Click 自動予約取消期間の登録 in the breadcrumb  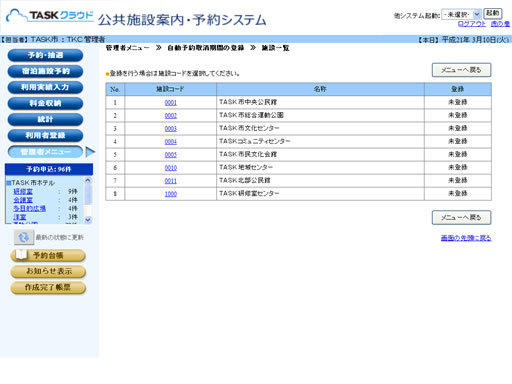click(x=206, y=48)
